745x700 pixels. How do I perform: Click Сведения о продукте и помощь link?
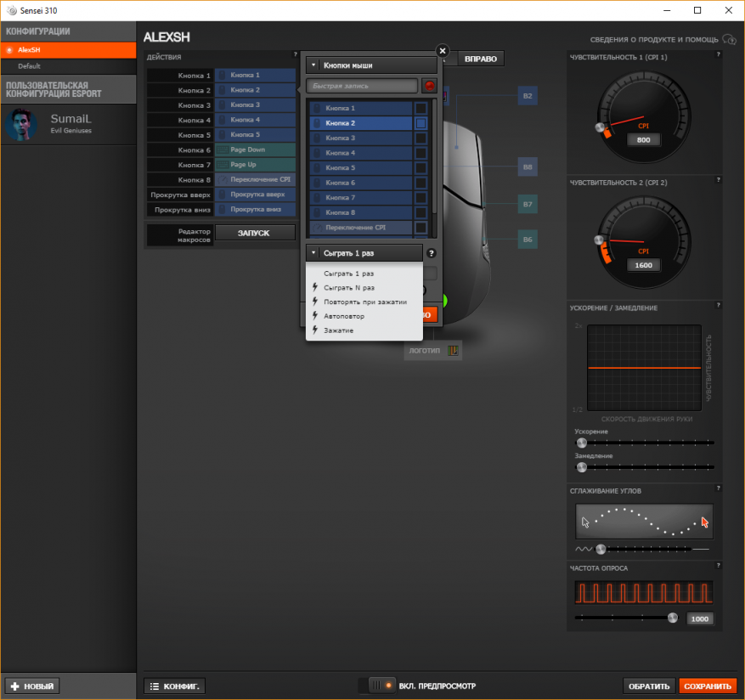[654, 40]
